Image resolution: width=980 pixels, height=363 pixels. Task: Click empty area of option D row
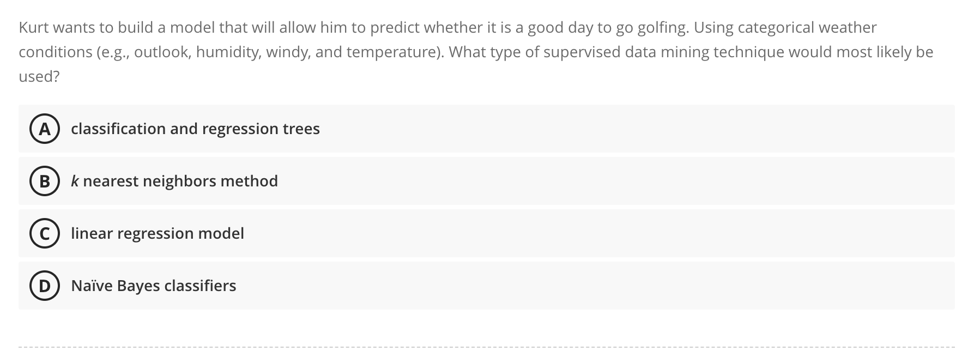(x=594, y=286)
